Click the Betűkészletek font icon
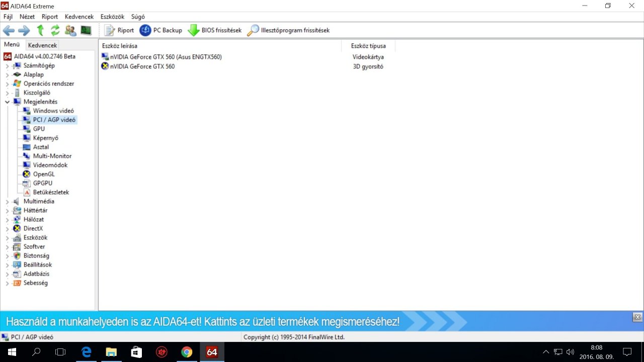Image resolution: width=644 pixels, height=362 pixels. (x=27, y=192)
